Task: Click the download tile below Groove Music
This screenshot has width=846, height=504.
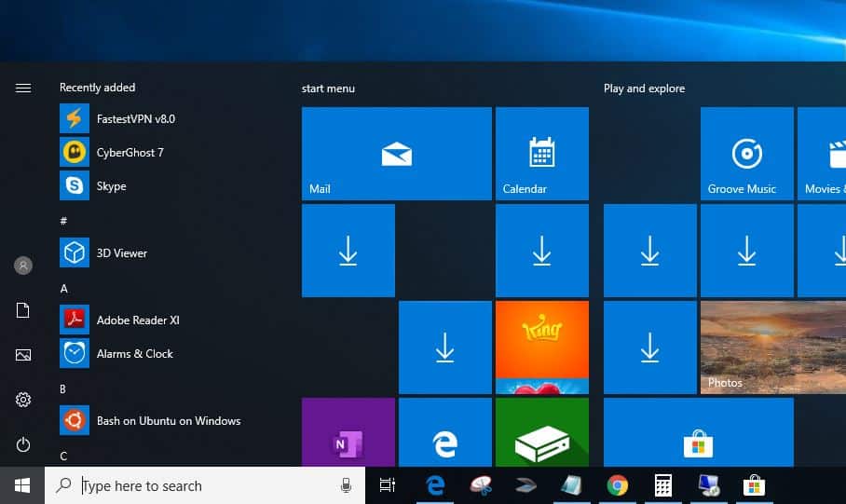Action: (746, 251)
